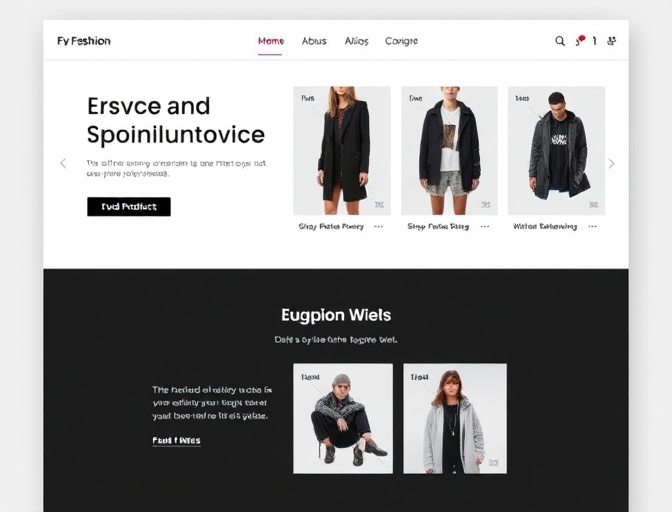Open three-dot menu under first product

coord(378,226)
